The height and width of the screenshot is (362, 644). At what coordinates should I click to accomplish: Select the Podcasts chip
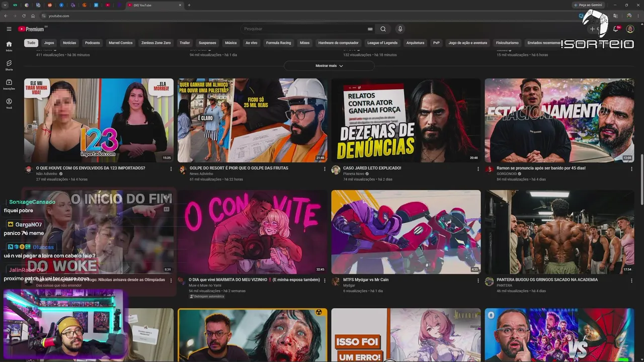click(x=93, y=43)
